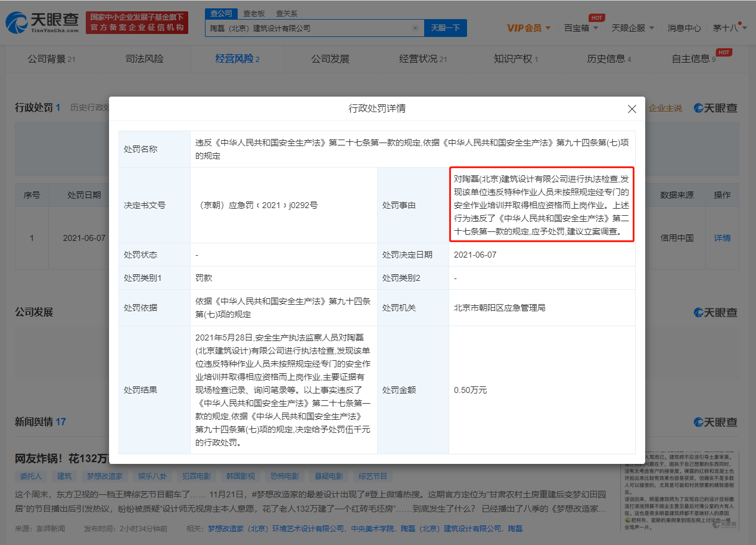The height and width of the screenshot is (545, 756).
Task: Switch to 自主信息 tab
Action: coord(694,59)
